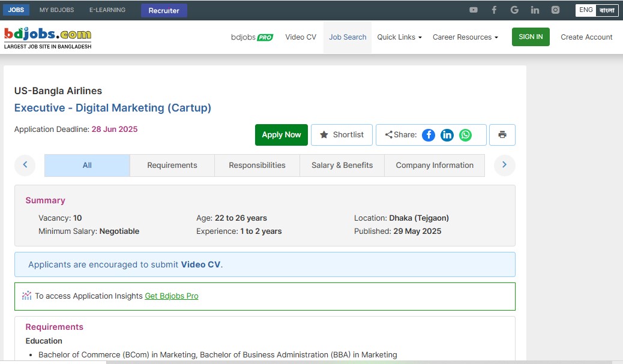Open the JOBS top menu
Viewport: 623px width, 364px height.
coord(16,10)
